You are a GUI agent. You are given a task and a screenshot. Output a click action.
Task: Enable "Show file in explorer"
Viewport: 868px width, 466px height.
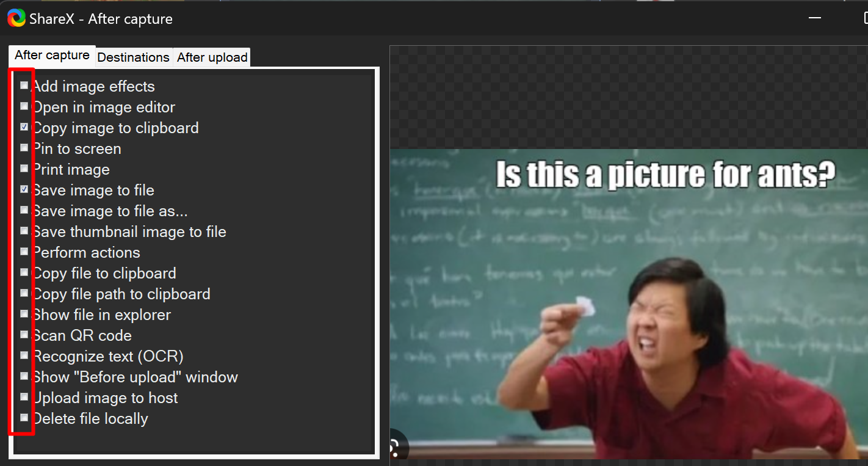(24, 313)
